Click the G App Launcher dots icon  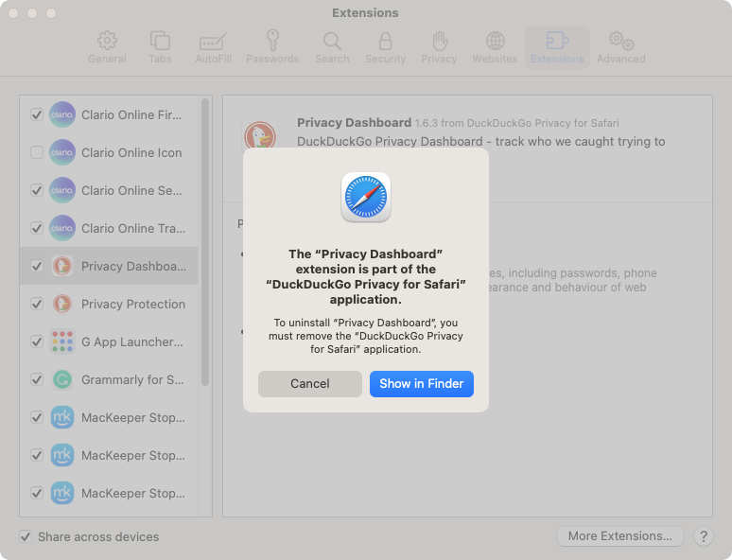click(62, 341)
